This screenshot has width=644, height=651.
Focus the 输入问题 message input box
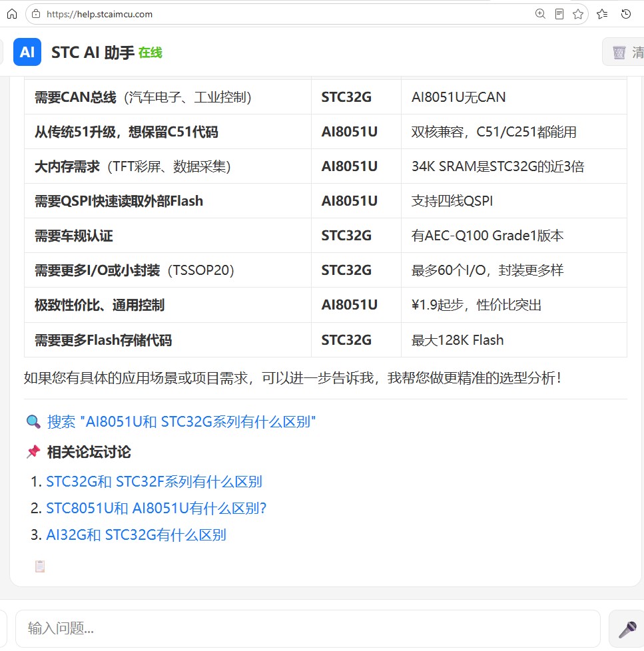pos(308,628)
